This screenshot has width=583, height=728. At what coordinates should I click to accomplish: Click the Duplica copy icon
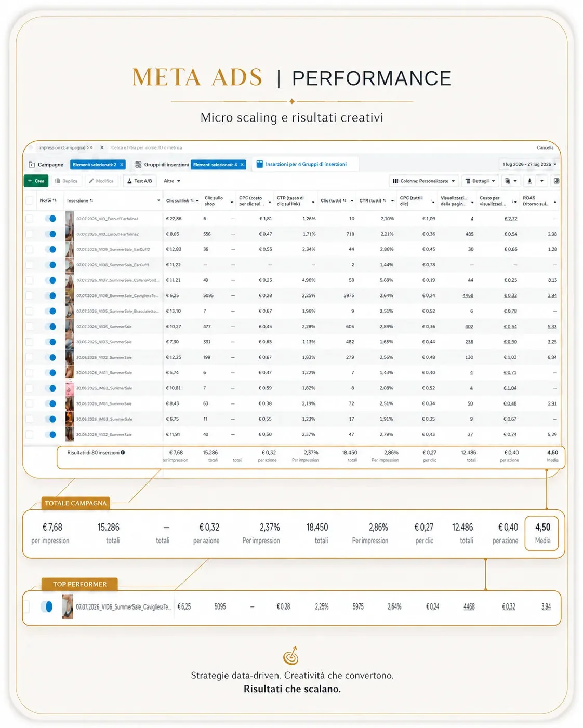(58, 181)
